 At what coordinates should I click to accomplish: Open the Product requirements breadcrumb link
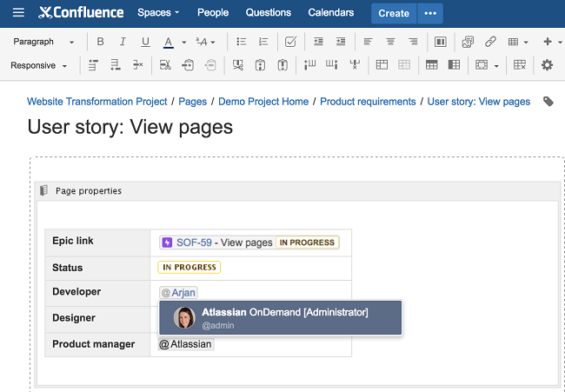(x=368, y=102)
